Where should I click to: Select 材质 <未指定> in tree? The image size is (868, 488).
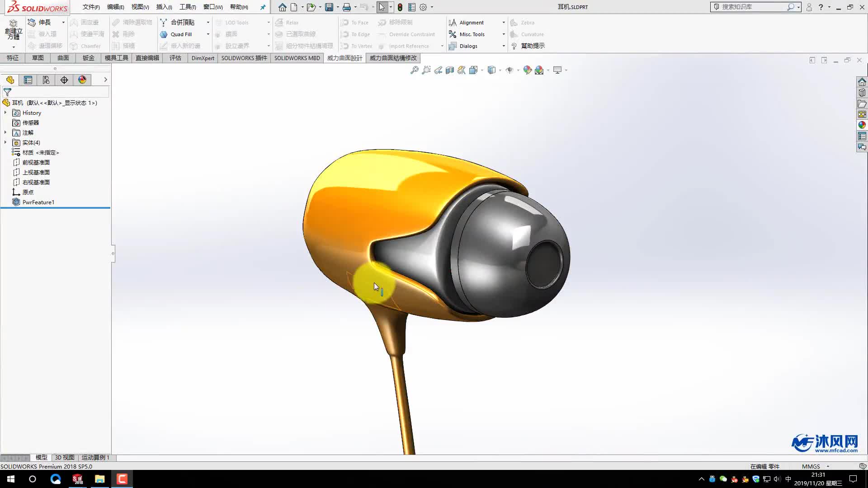point(41,152)
